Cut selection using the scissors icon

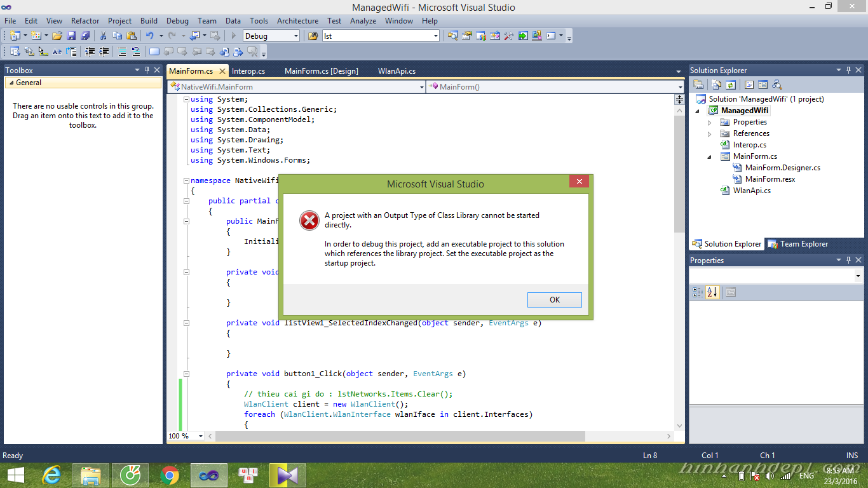[x=103, y=36]
